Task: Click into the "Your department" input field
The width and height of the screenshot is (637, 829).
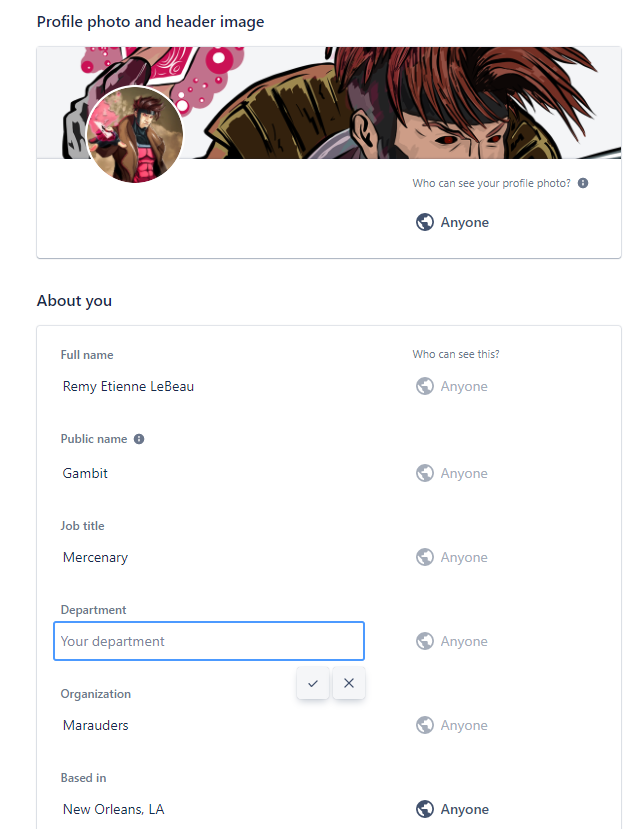Action: [x=208, y=640]
